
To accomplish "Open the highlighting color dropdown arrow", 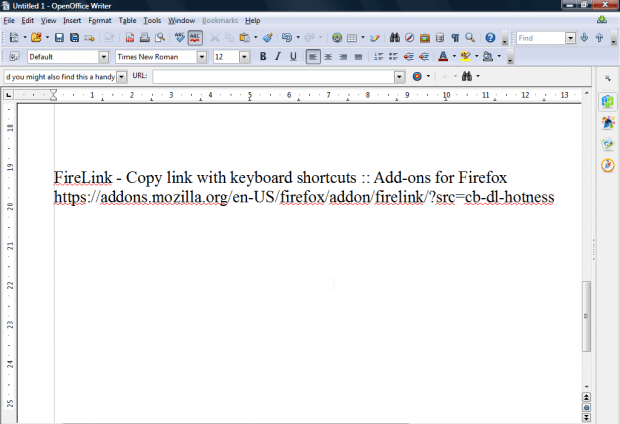I will (476, 57).
